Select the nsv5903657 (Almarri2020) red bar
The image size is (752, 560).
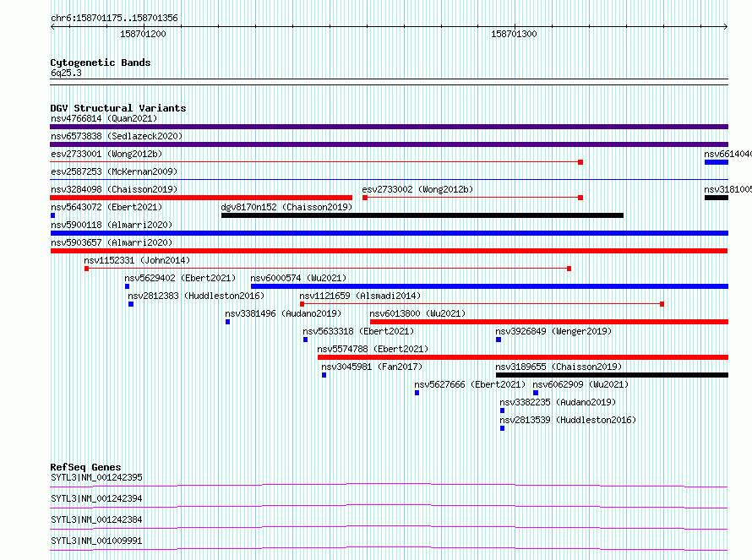coord(389,251)
